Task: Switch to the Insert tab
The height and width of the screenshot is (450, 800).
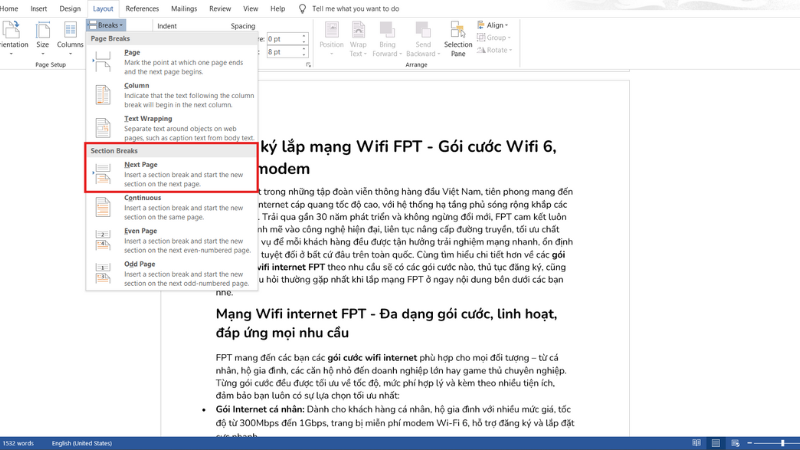Action: (39, 9)
